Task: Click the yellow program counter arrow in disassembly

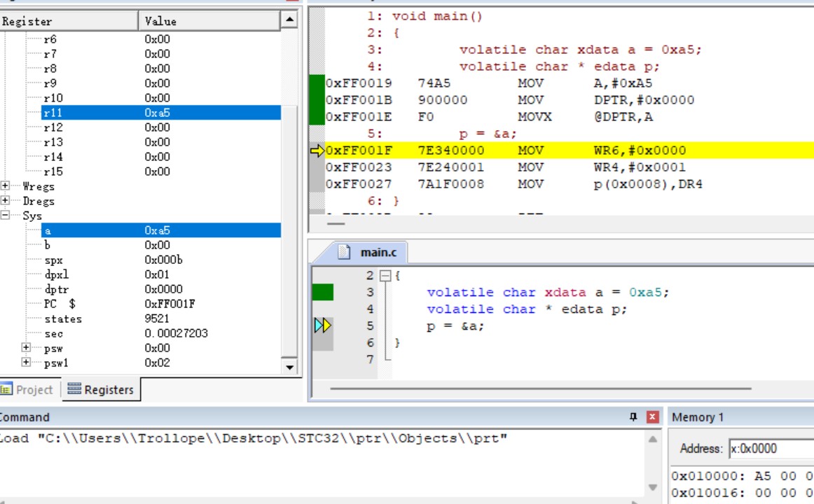Action: tap(317, 150)
